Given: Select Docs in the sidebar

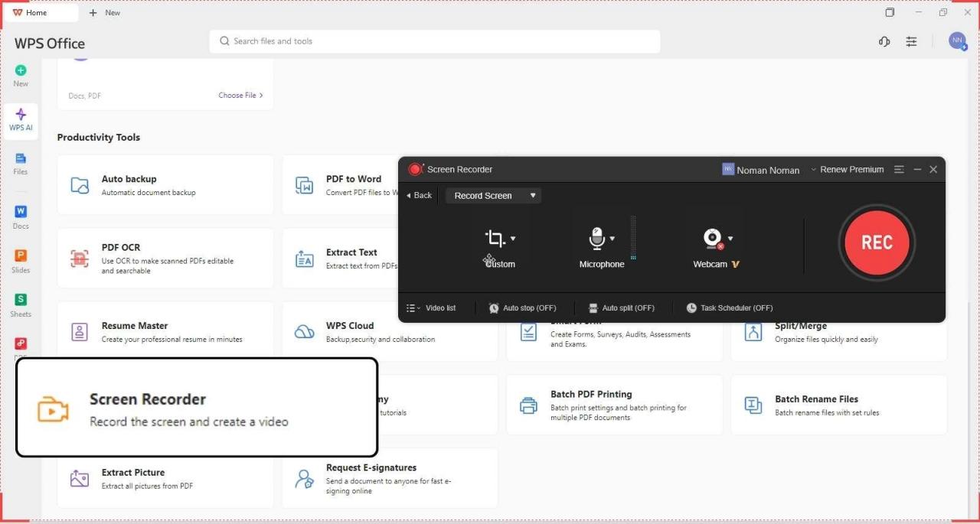Looking at the screenshot, I should tap(20, 216).
